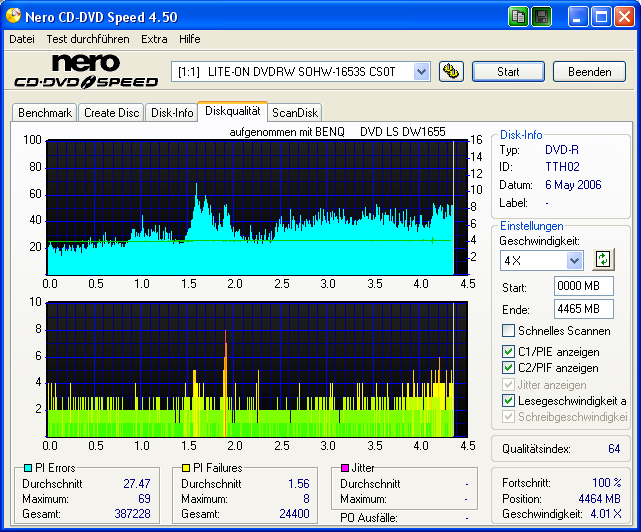Click the Datum value 6 May 2006
Image resolution: width=641 pixels, height=532 pixels.
(x=573, y=185)
